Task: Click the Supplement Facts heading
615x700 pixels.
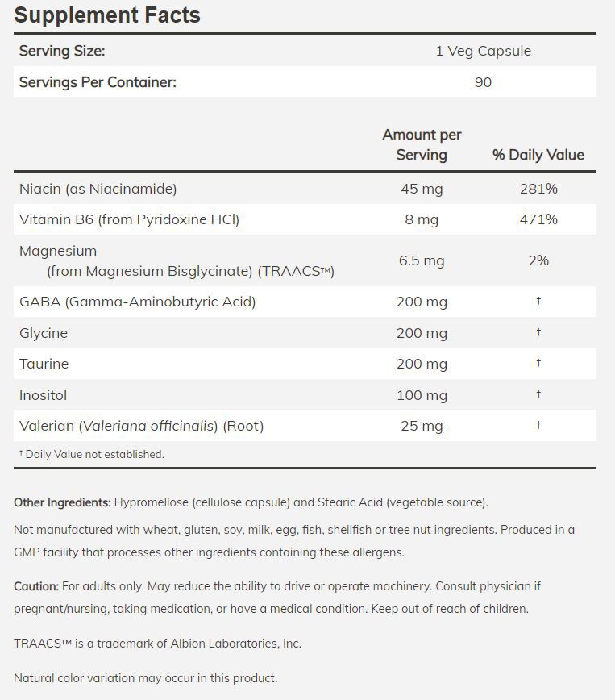Action: tap(107, 15)
